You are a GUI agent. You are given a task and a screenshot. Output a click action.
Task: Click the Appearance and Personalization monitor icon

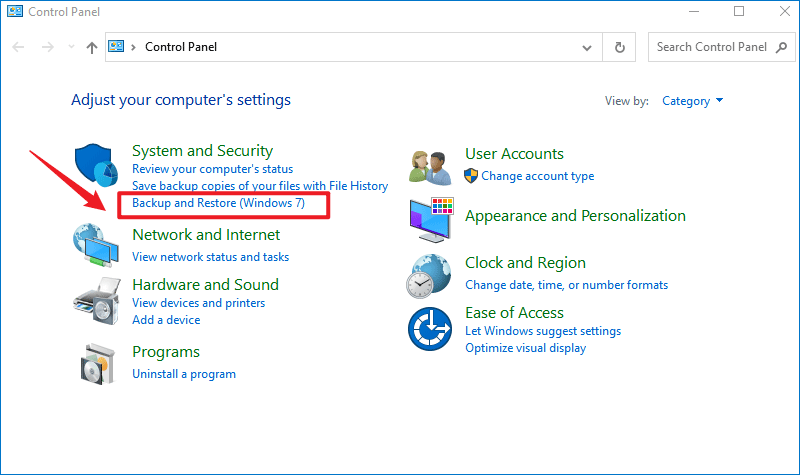pos(431,219)
